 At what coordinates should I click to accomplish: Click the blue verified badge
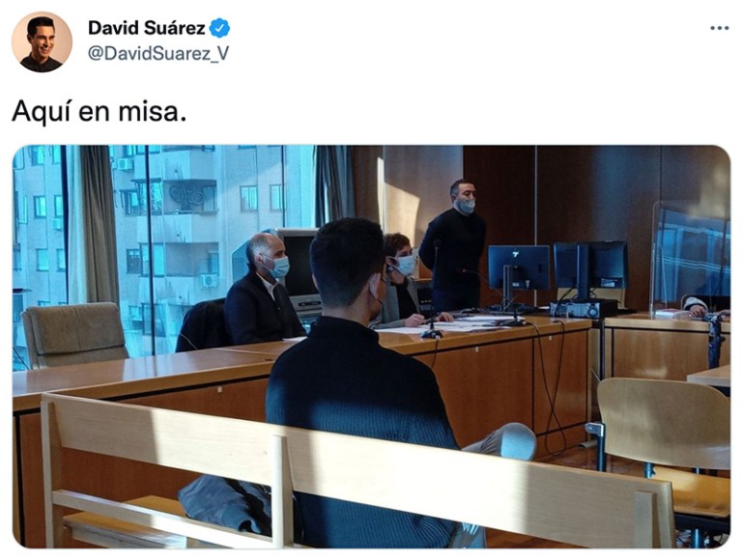pyautogui.click(x=219, y=28)
